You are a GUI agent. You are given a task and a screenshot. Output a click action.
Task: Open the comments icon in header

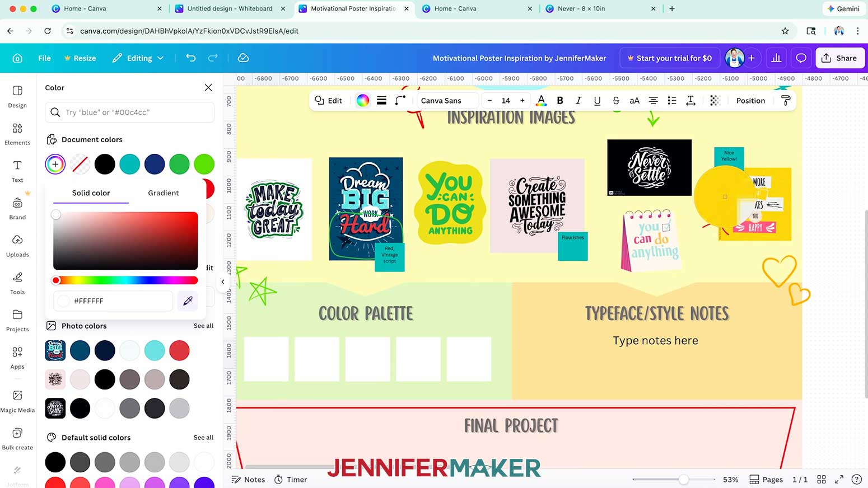(801, 58)
